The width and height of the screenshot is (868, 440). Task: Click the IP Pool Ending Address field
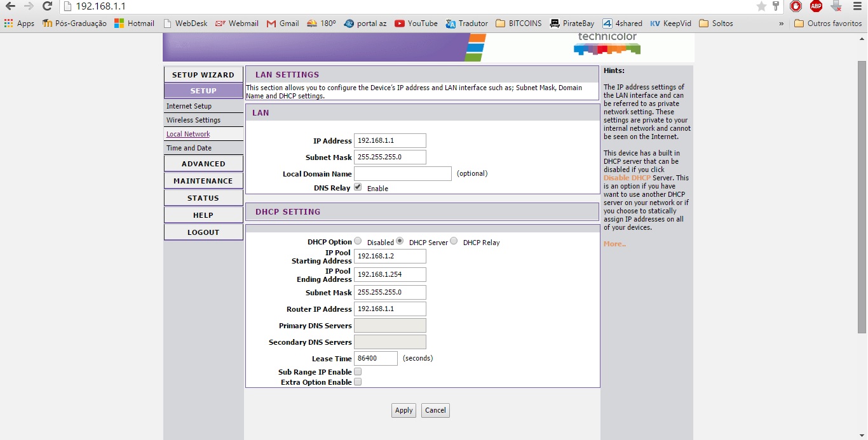tap(390, 274)
